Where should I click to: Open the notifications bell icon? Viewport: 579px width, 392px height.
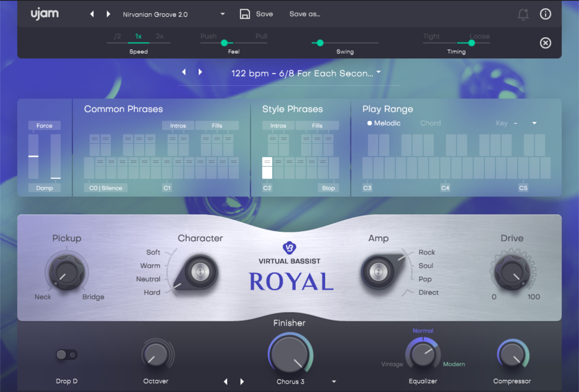523,14
